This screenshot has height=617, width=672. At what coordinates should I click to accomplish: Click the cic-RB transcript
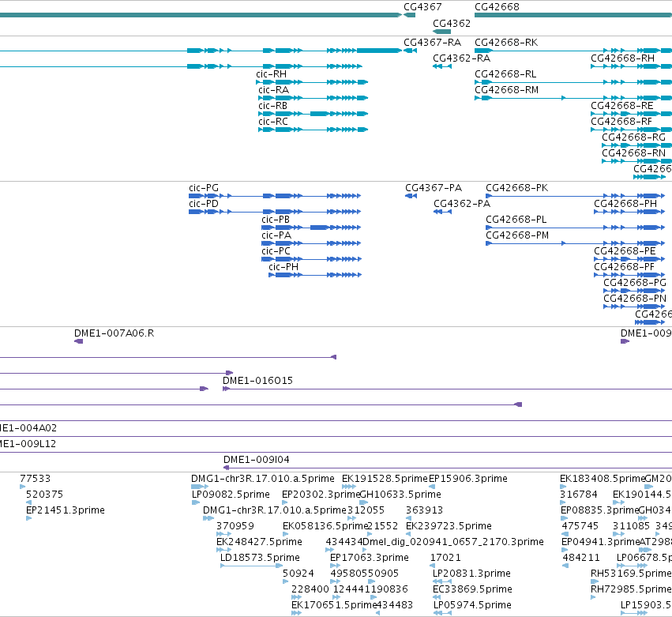(x=272, y=106)
